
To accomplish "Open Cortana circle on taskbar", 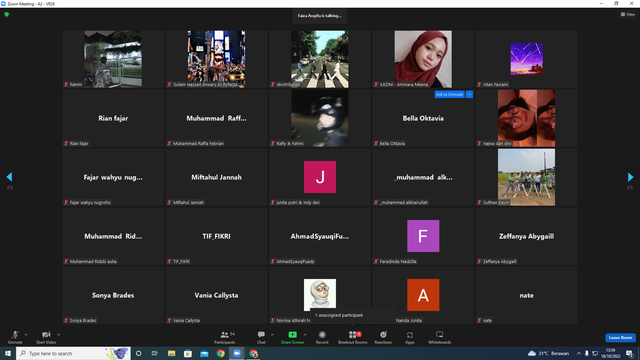I will [138, 353].
